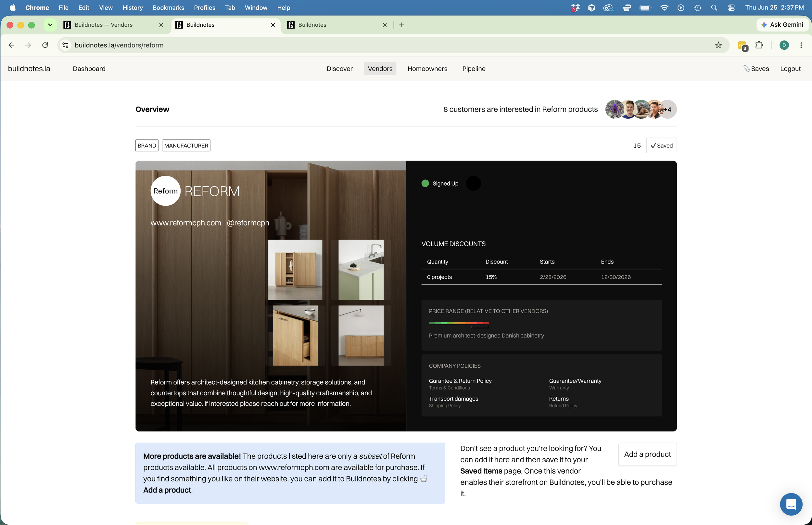Click Logout
This screenshot has width=812, height=525.
[x=790, y=69]
